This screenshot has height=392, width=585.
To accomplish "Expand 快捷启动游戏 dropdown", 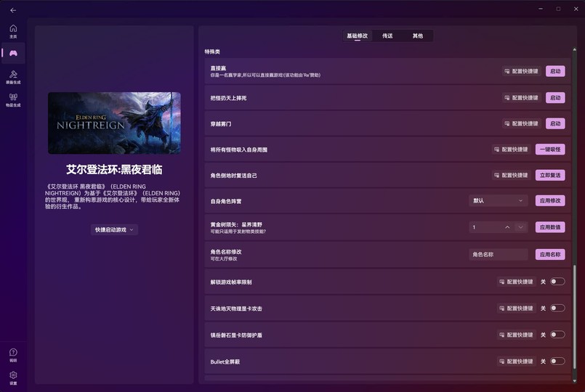I will [115, 229].
